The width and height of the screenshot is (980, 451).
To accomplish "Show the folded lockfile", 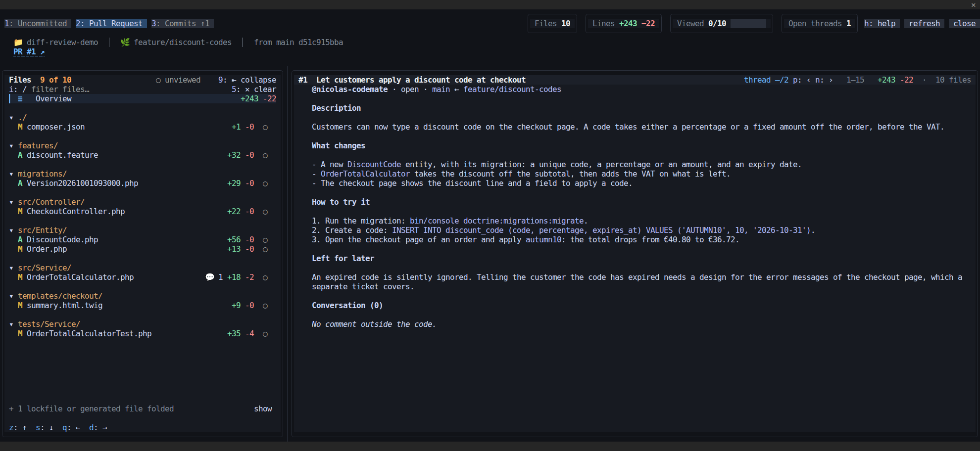I will click(263, 409).
